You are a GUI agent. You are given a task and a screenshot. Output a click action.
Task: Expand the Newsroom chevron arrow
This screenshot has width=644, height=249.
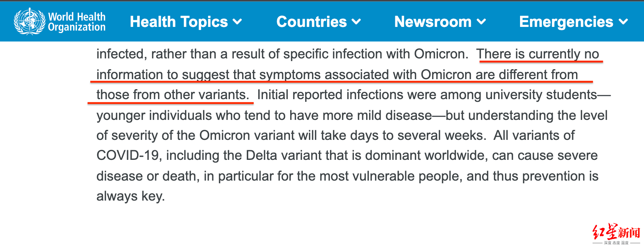click(x=481, y=22)
